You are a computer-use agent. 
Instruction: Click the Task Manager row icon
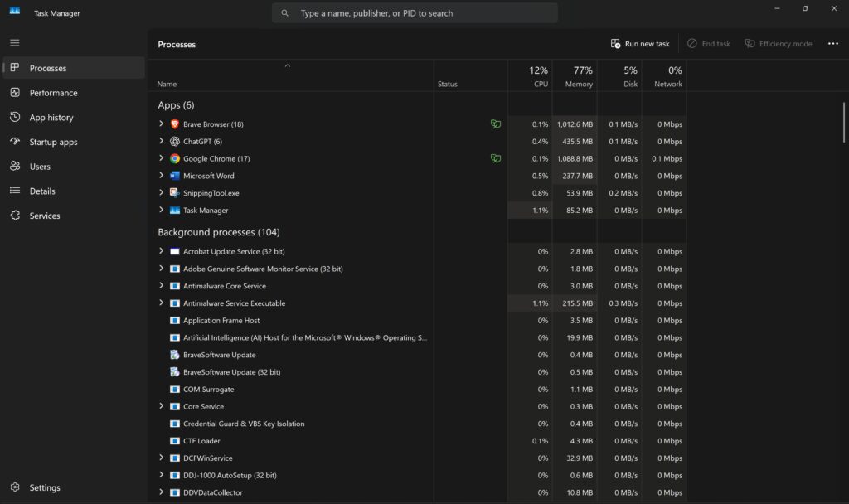coord(174,210)
